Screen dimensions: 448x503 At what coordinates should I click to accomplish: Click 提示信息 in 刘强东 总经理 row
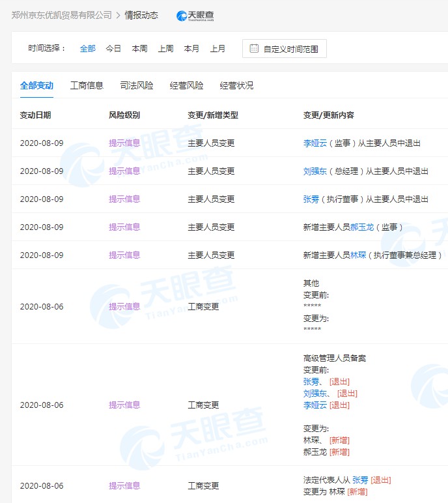tap(124, 171)
